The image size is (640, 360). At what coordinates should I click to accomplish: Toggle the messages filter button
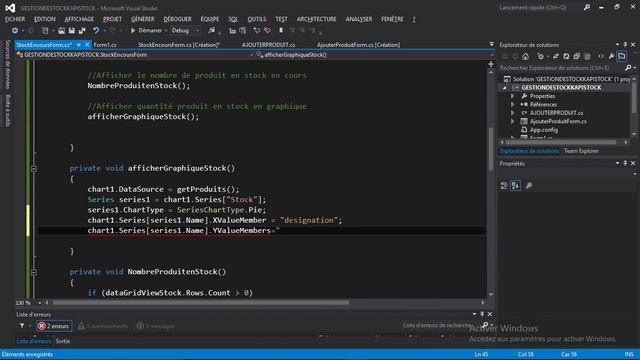[156, 326]
